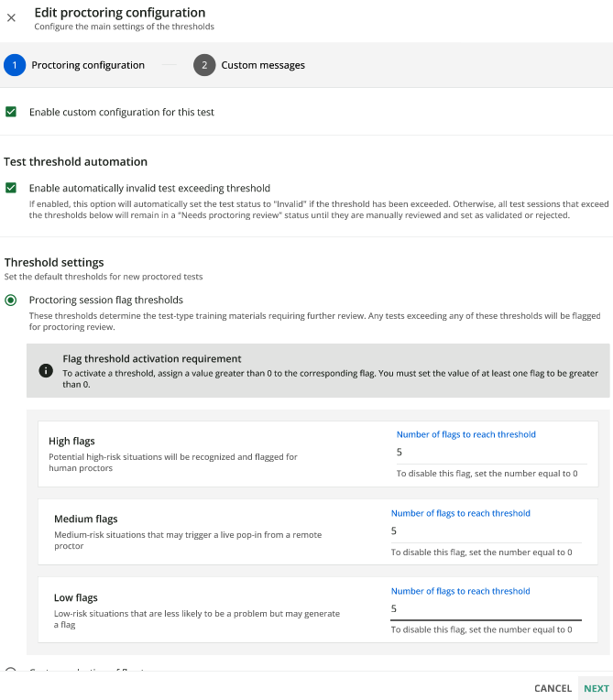
Task: Click the info icon in flag requirement banner
Action: tap(46, 370)
